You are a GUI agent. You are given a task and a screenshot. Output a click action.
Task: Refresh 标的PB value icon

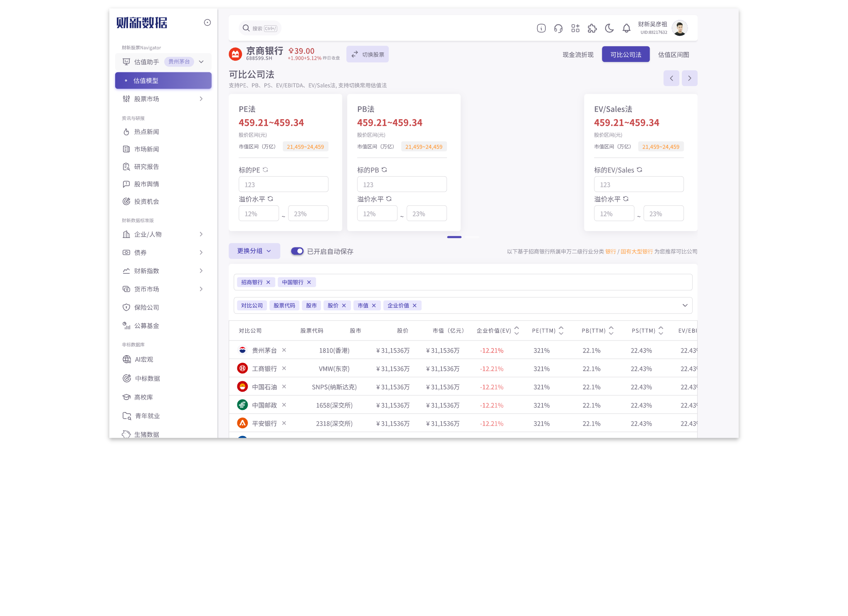(384, 170)
